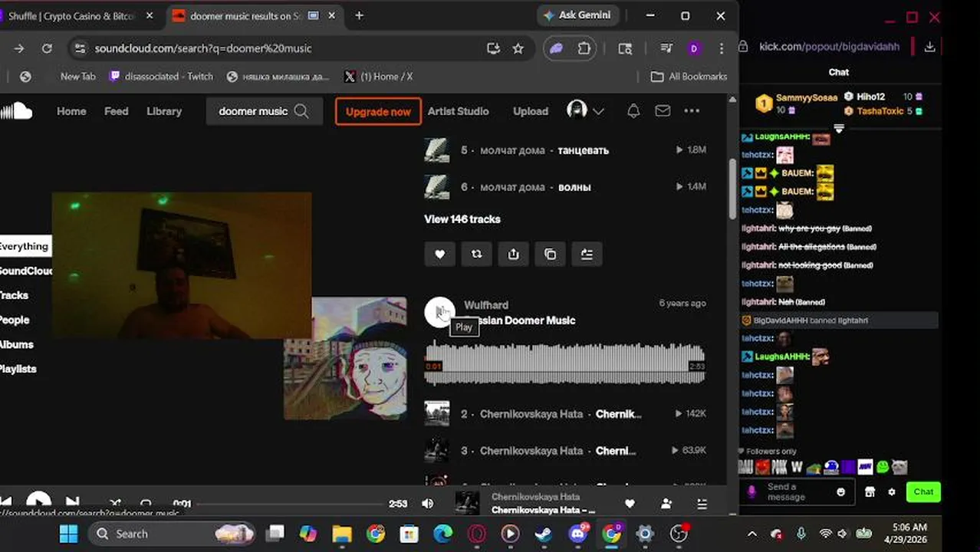Like the молчат дома playlist
Screen dimensions: 980x552
439,255
